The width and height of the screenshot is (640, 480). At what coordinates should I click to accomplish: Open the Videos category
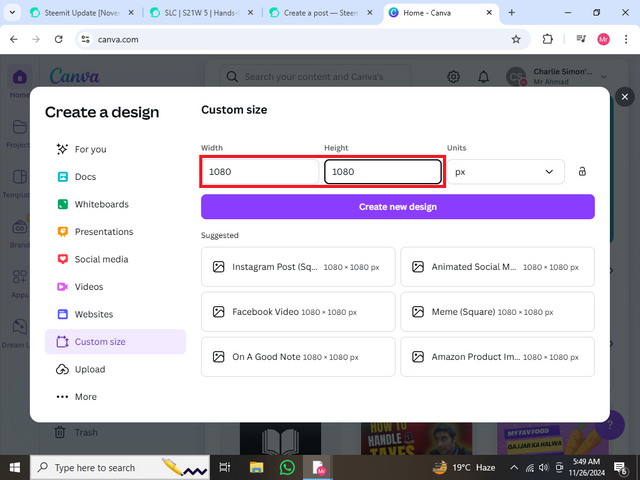(x=116, y=287)
